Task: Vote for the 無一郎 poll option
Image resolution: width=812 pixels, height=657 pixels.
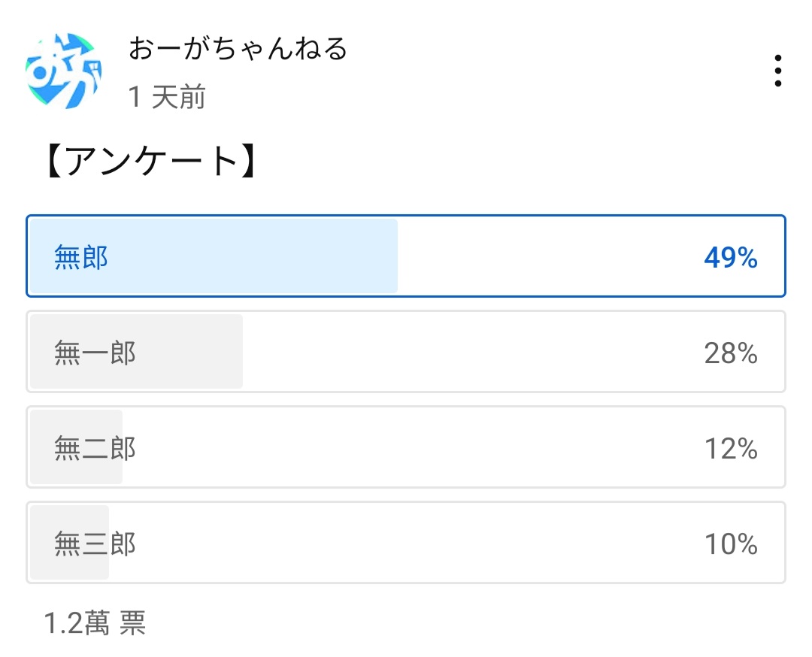Action: (406, 352)
